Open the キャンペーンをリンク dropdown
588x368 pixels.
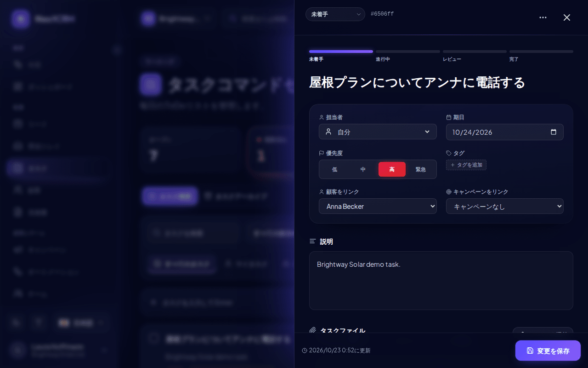tap(505, 206)
